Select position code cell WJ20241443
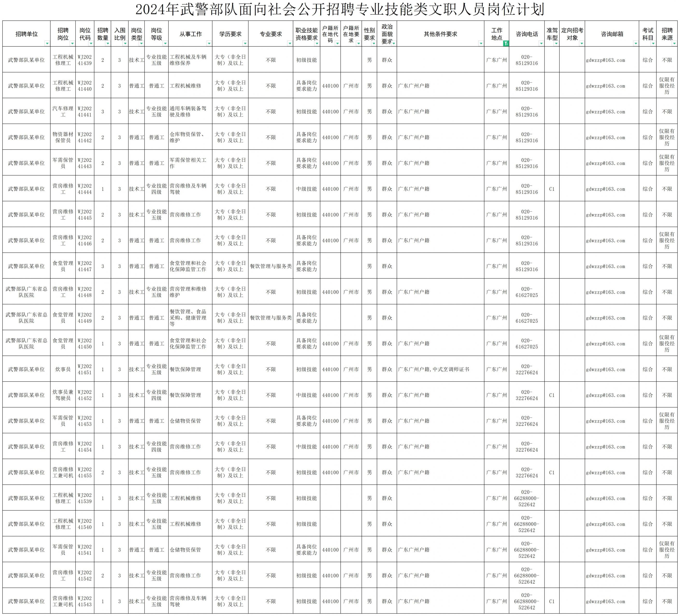 click(85, 163)
